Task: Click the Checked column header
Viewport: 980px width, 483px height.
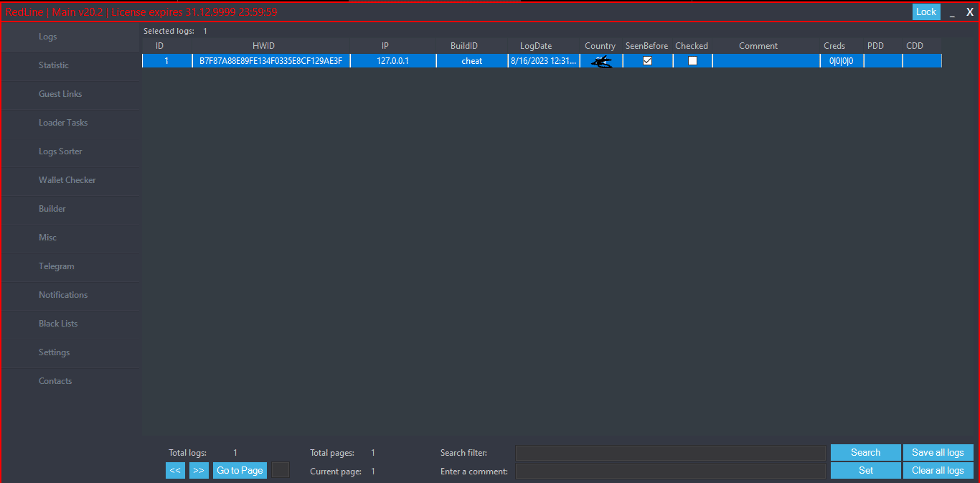Action: [692, 46]
